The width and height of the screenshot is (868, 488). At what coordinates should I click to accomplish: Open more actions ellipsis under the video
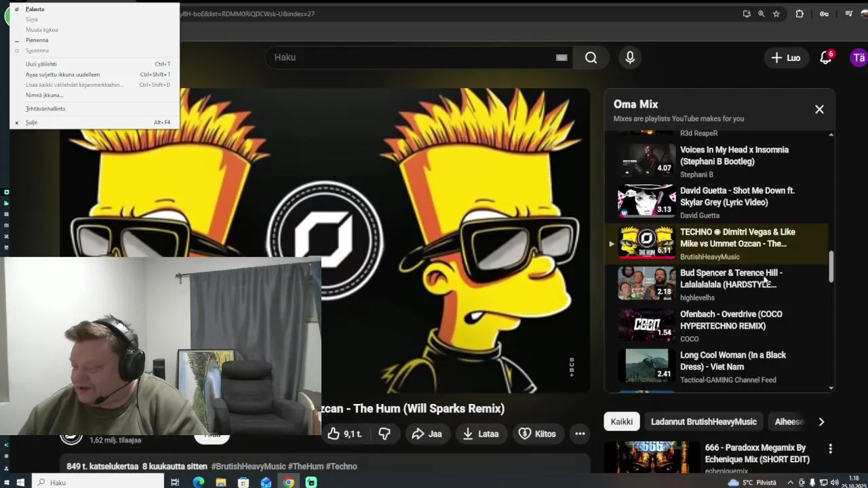click(580, 434)
